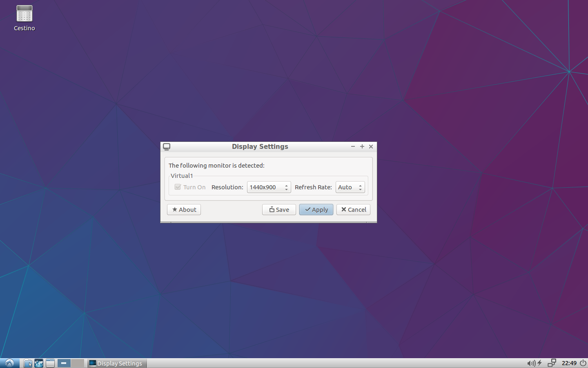Screen dimensions: 588x368
Task: Toggle the Turn On checkbox for Virtual1
Action: 178,187
